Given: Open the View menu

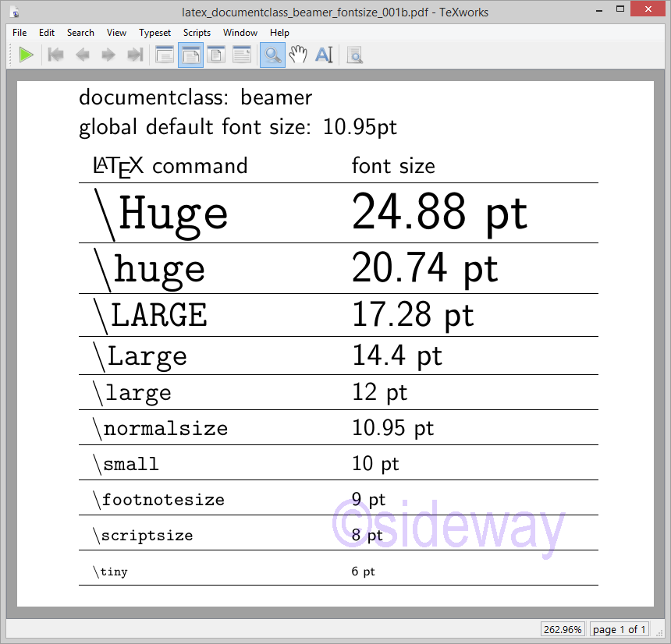Looking at the screenshot, I should pyautogui.click(x=116, y=33).
